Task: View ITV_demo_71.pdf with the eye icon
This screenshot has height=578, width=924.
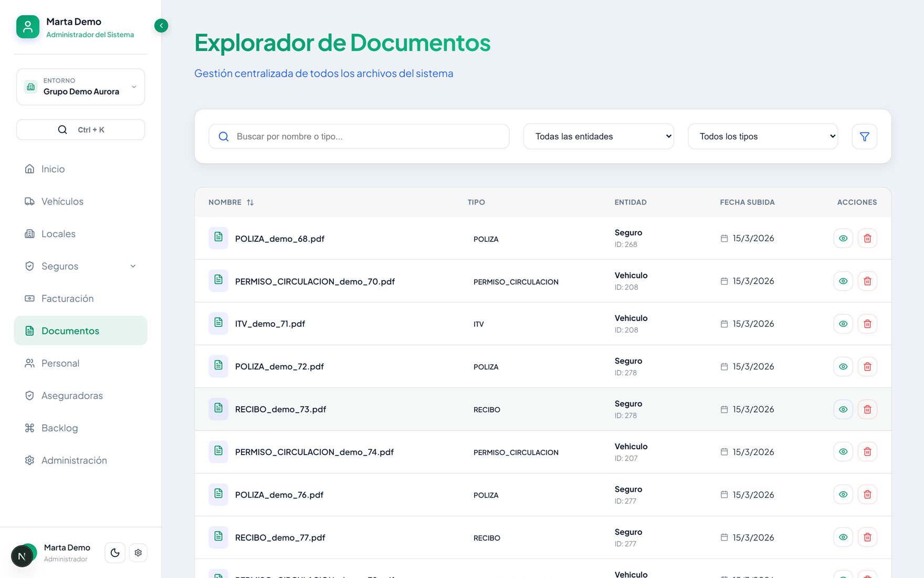Action: tap(843, 324)
